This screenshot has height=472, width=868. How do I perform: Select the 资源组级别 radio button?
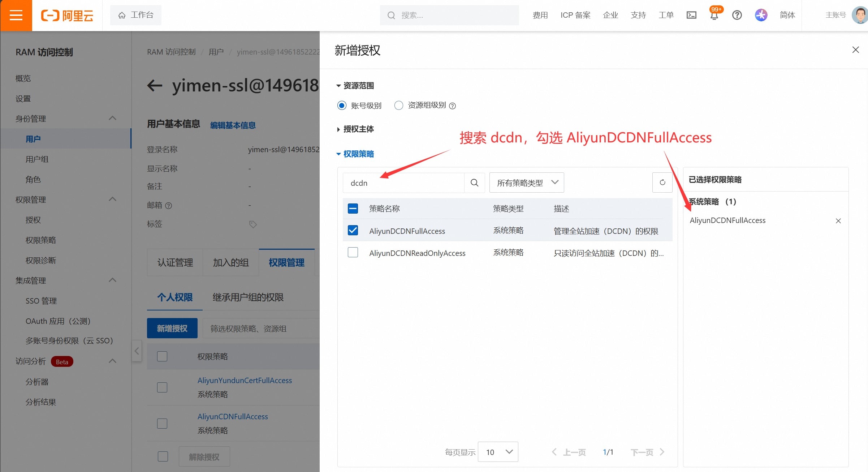(398, 105)
